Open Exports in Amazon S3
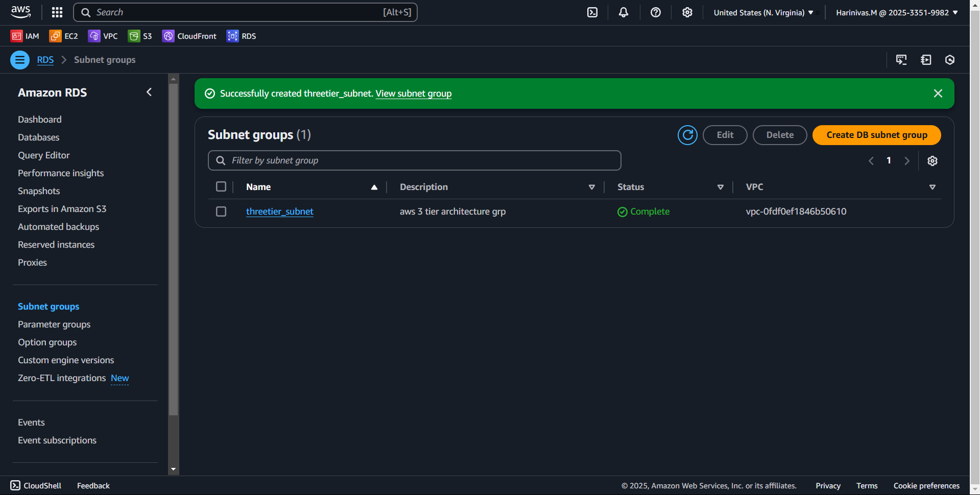The image size is (980, 495). [62, 209]
